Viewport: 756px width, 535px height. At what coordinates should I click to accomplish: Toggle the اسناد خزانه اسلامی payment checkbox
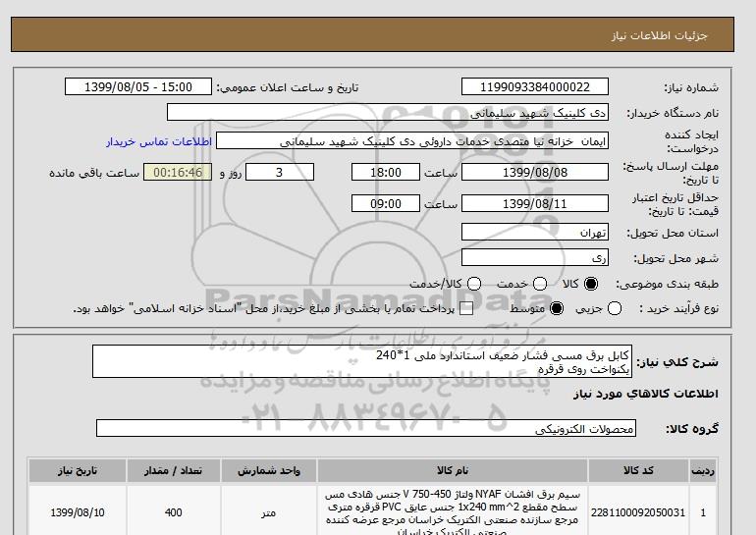tap(466, 309)
